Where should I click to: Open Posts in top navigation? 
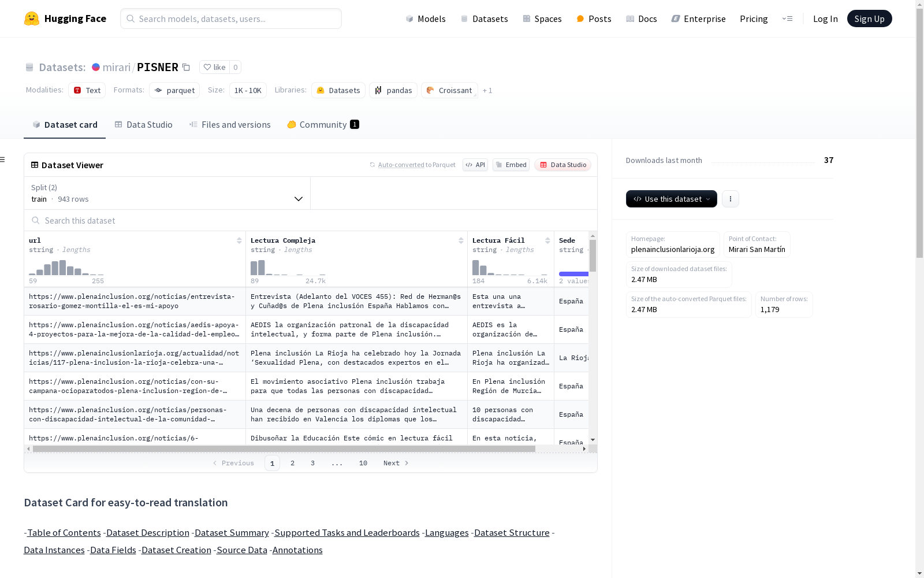tap(594, 18)
